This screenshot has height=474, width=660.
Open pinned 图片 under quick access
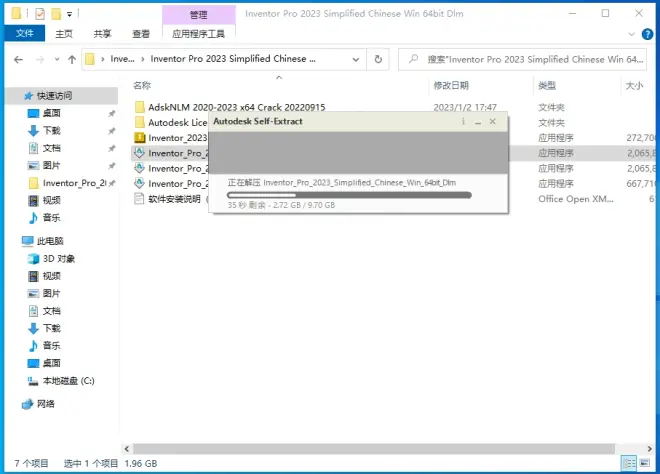(51, 165)
